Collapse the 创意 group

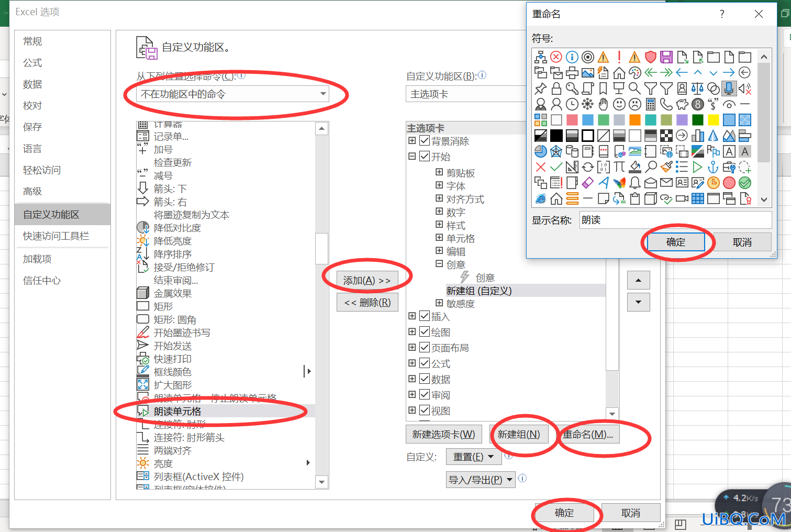coord(439,264)
